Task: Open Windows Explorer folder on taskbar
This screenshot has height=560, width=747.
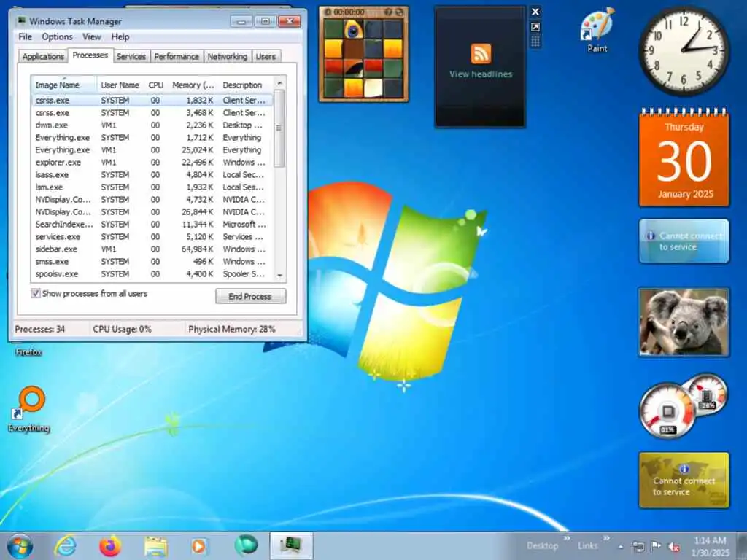Action: (155, 545)
